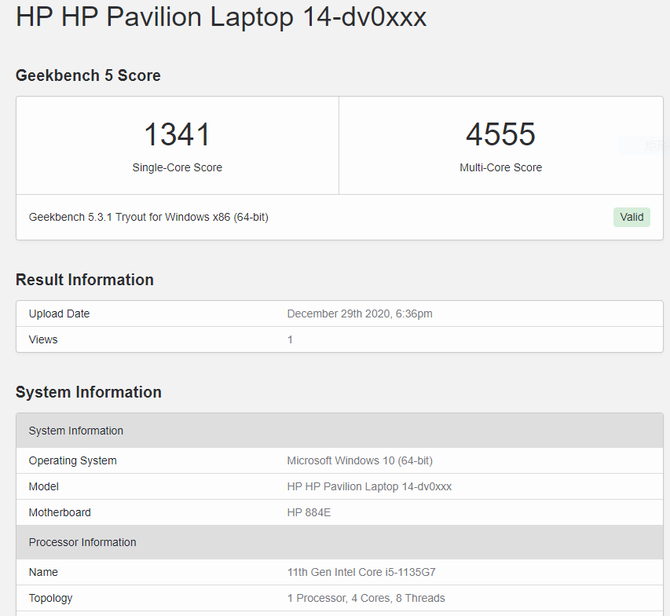
Task: Click the Microsoft Windows 10 (64-bit) value
Action: coord(359,461)
